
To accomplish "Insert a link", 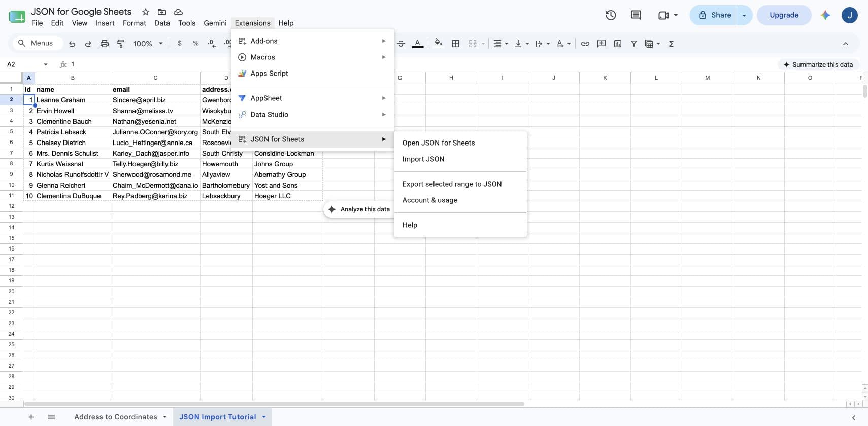I will (x=585, y=44).
